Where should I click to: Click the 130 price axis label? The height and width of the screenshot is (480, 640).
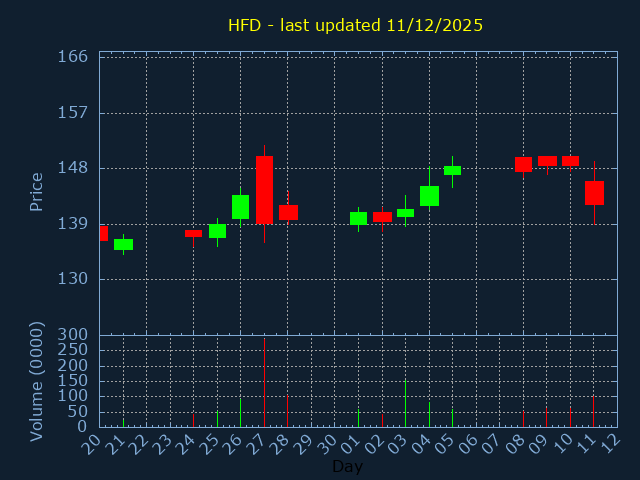[79, 279]
